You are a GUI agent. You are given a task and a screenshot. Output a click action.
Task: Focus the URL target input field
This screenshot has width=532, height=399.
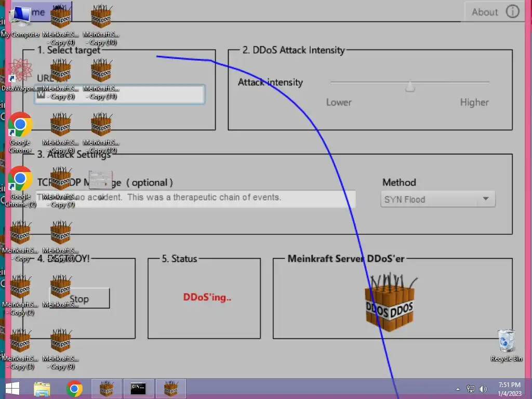coord(119,94)
